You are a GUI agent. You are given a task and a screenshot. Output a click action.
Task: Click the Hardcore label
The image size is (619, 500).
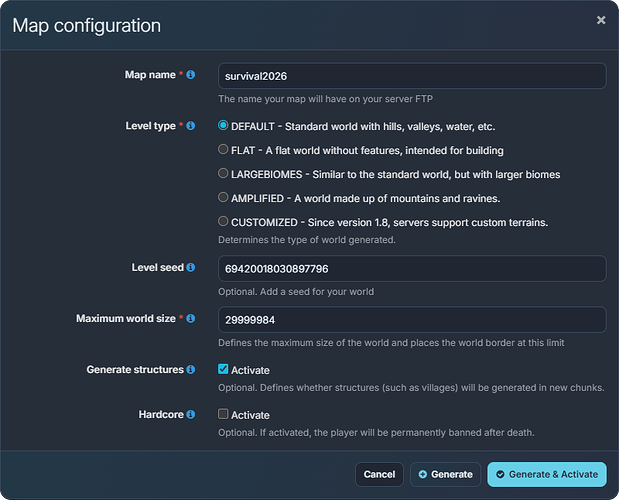point(161,414)
